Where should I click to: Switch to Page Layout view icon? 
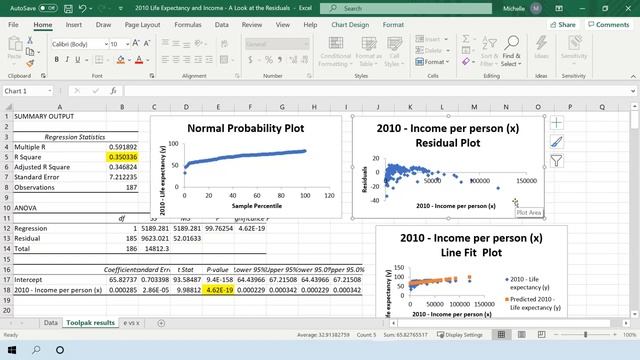[522, 335]
